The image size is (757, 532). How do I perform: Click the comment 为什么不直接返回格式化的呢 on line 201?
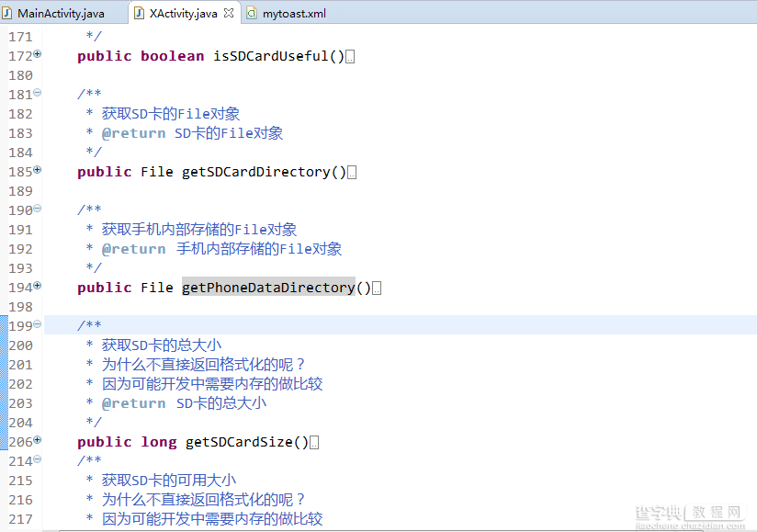pyautogui.click(x=198, y=365)
